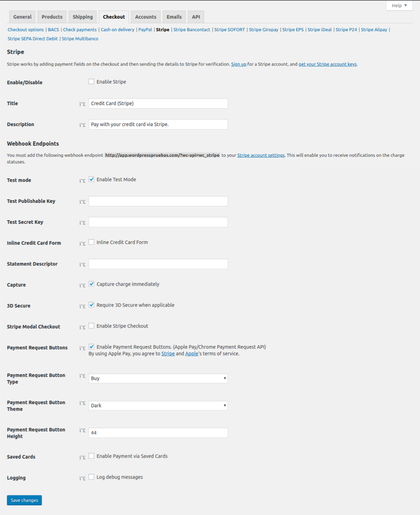This screenshot has width=420, height=515.
Task: Open the Payment Request Button Type dropdown
Action: click(158, 378)
